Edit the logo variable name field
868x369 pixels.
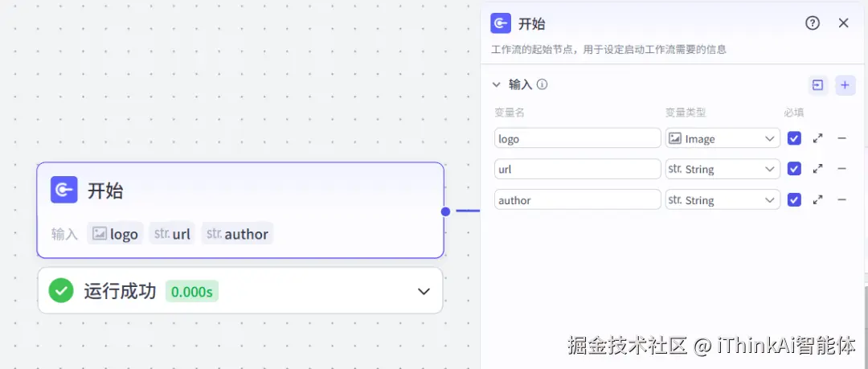577,138
